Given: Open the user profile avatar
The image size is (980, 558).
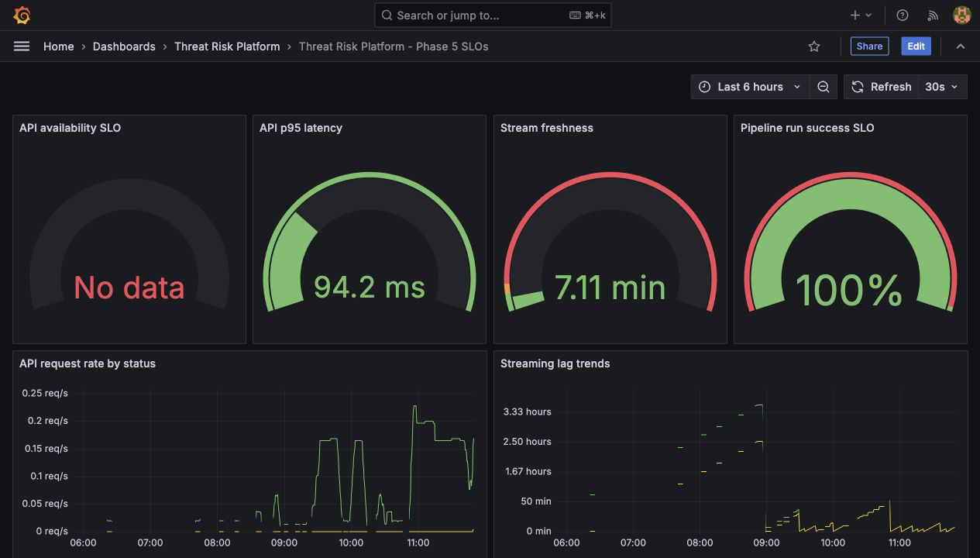Looking at the screenshot, I should 961,15.
